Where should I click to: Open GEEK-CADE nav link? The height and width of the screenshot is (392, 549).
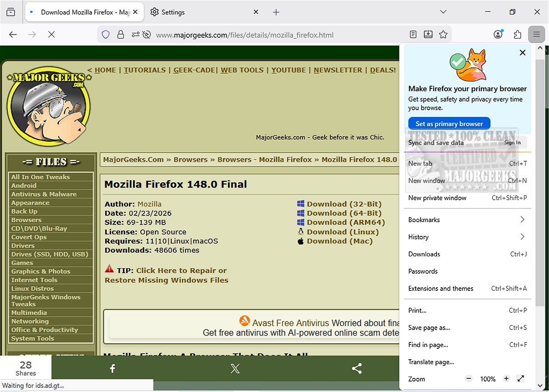point(194,70)
